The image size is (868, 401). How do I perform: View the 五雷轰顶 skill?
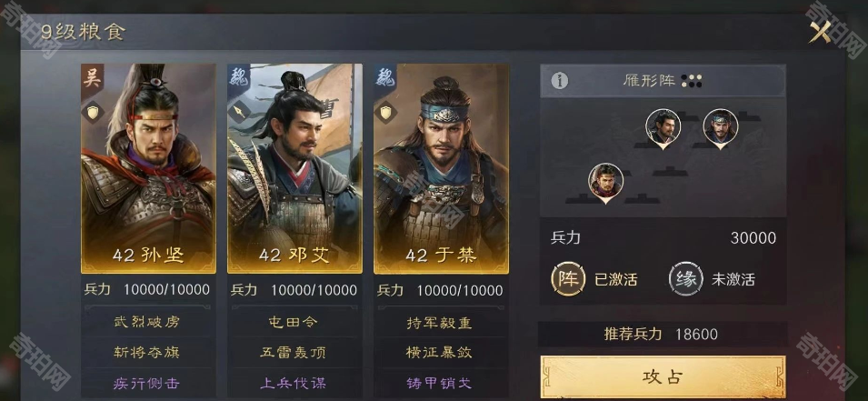tap(294, 352)
